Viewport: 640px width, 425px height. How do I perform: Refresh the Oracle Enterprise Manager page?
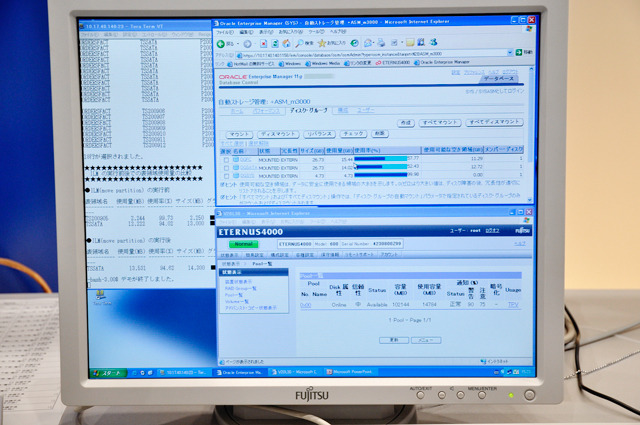275,43
